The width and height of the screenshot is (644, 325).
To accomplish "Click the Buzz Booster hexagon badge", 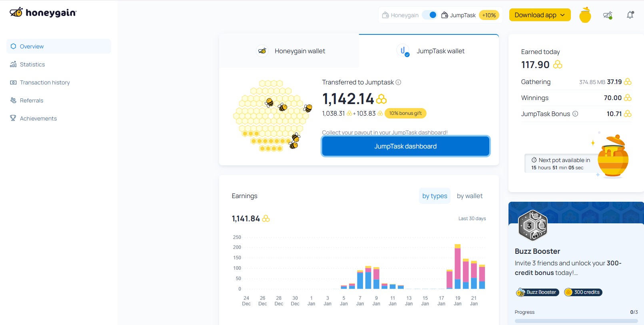I will click(532, 225).
